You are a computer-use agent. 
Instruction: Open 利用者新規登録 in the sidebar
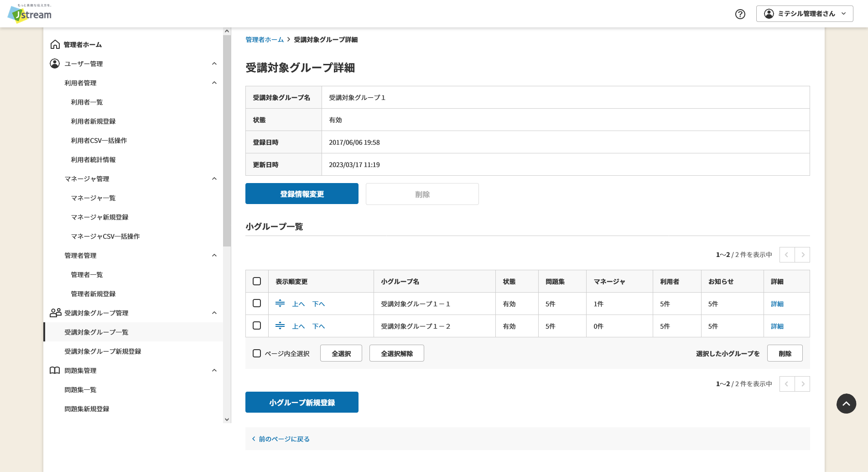click(93, 121)
